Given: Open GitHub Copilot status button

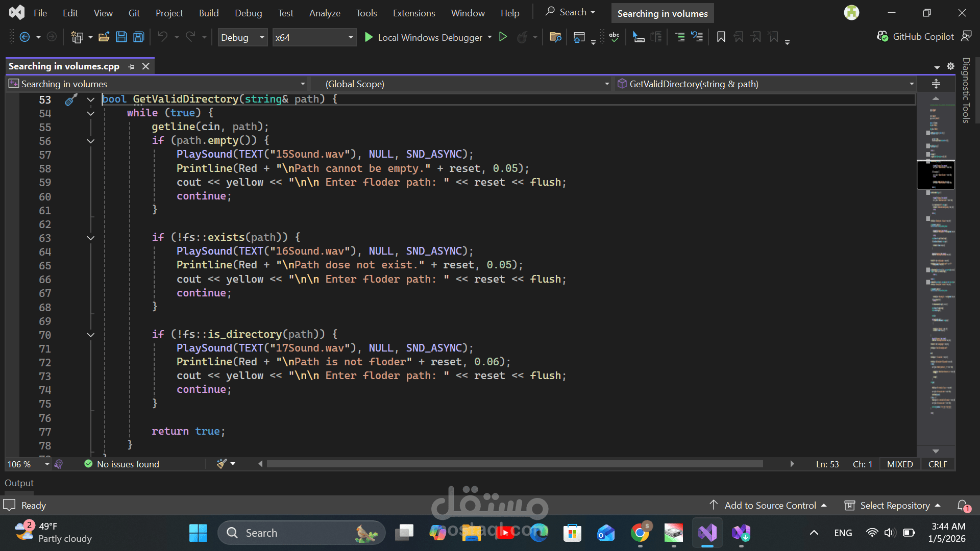Looking at the screenshot, I should (915, 37).
